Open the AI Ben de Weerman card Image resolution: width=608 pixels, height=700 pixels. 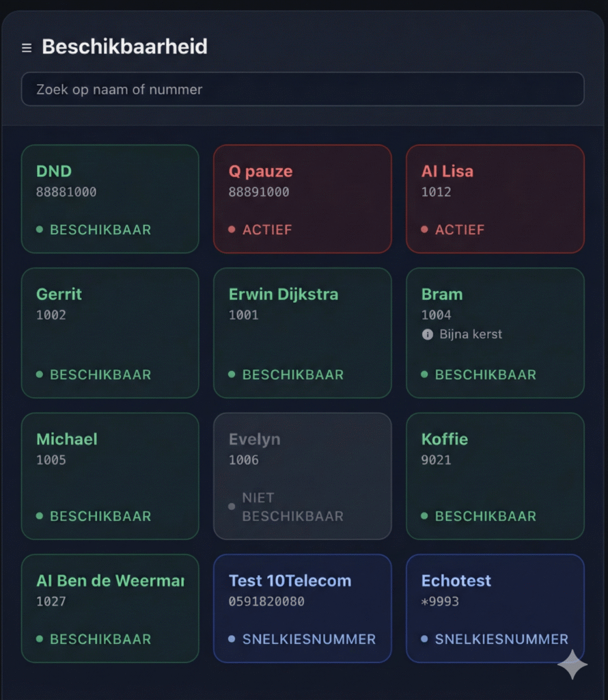(110, 608)
